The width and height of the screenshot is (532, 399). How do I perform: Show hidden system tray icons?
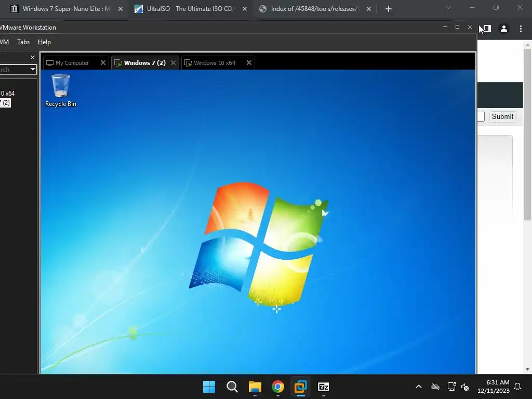pyautogui.click(x=419, y=387)
